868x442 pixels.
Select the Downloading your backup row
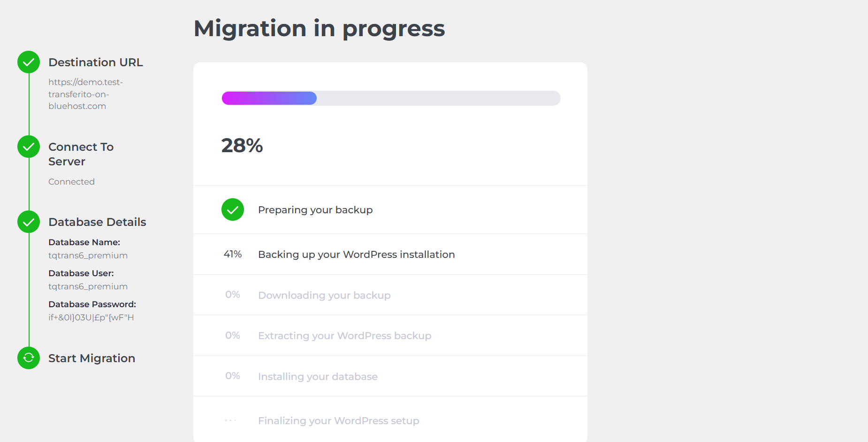(390, 295)
